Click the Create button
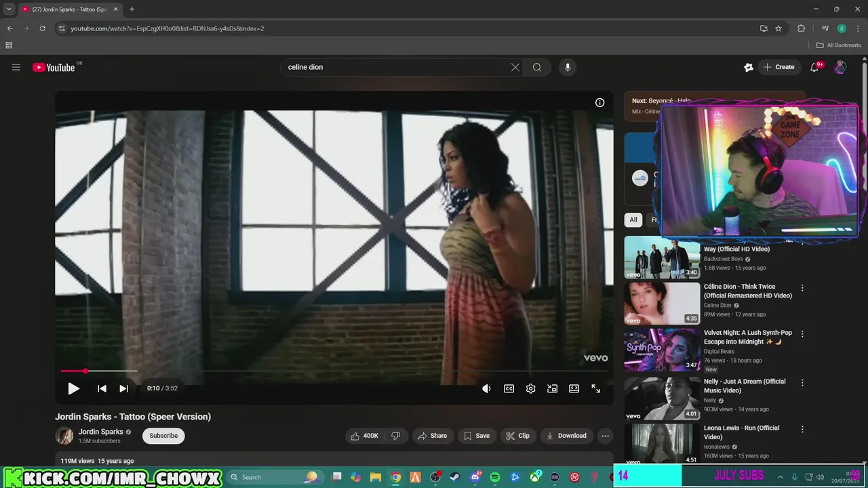868x488 pixels. 778,67
